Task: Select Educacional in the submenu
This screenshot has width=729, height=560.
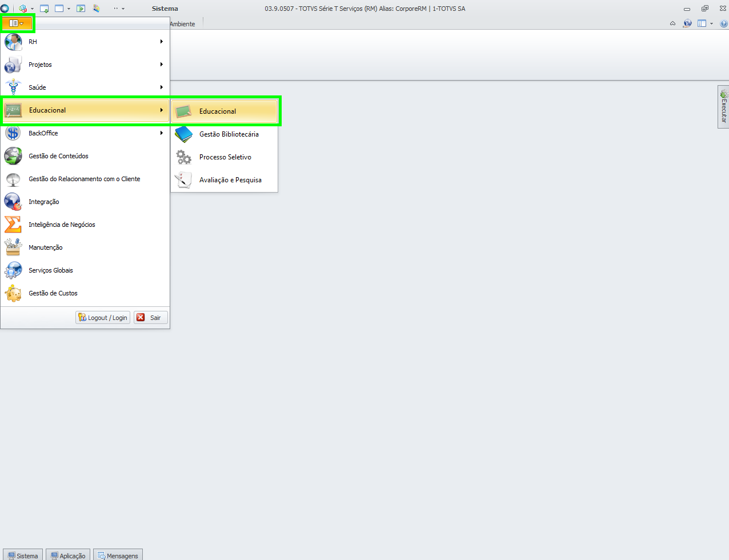Action: coord(225,111)
